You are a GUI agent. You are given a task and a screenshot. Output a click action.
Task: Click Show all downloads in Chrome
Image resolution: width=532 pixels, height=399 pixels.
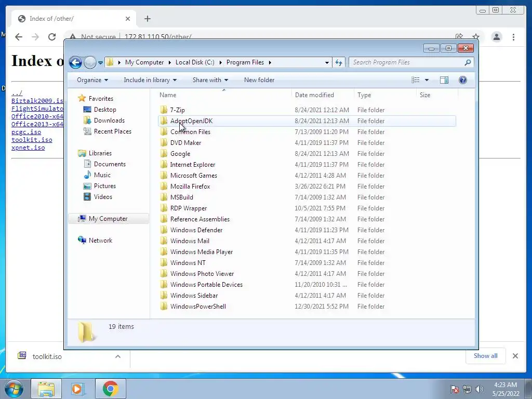coord(486,356)
